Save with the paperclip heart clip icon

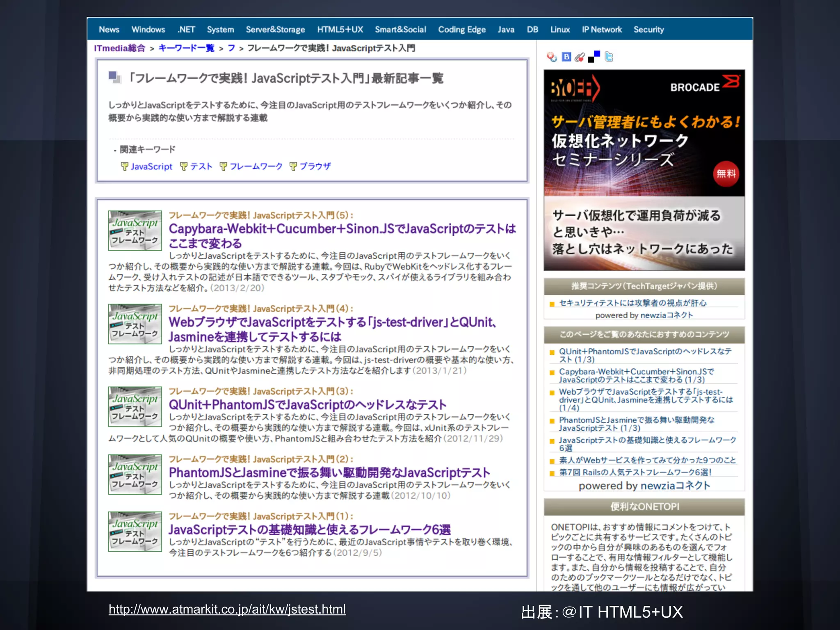point(580,57)
